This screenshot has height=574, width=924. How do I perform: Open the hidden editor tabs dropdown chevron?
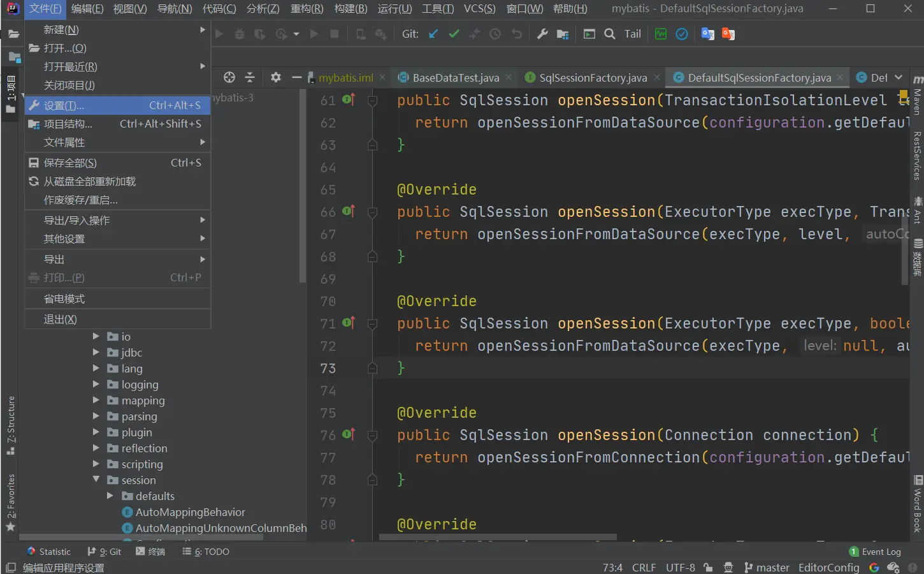(x=899, y=77)
